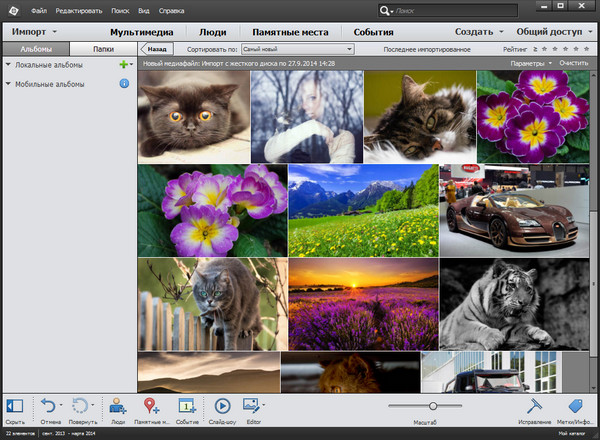The height and width of the screenshot is (440, 600).
Task: Open the Метки/Инфо tag panel
Action: tap(575, 406)
